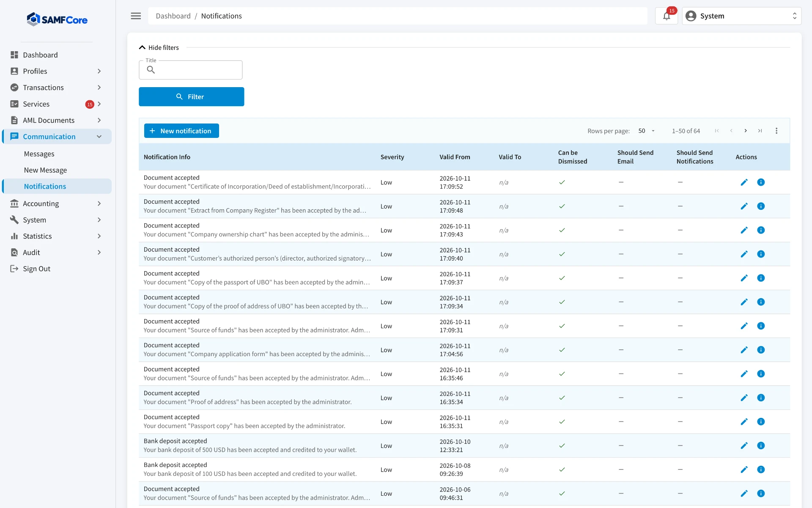
Task: Open Rows per page dropdown showing 50
Action: click(x=647, y=131)
